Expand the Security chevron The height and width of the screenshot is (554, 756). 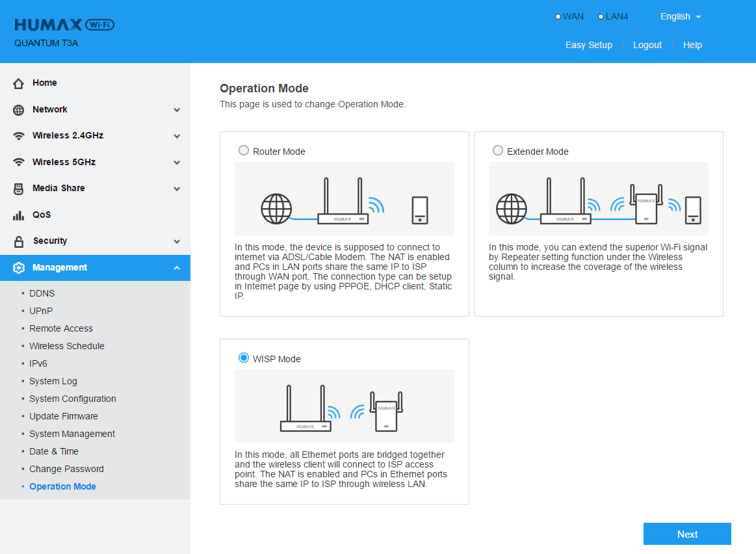pos(177,241)
